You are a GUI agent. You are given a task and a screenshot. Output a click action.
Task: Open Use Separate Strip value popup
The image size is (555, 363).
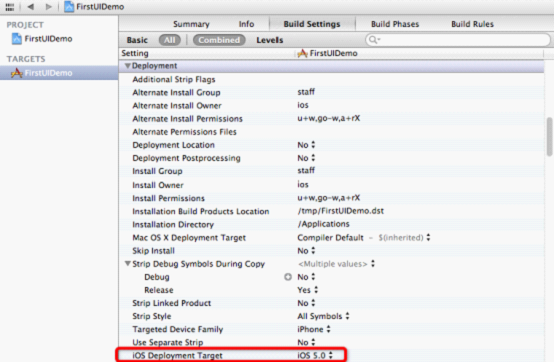pyautogui.click(x=306, y=342)
